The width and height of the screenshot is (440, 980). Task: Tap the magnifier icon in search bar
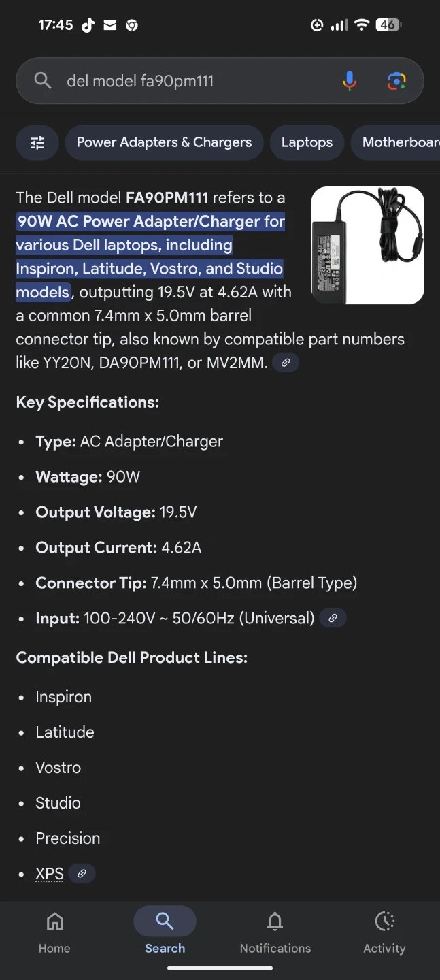(43, 81)
